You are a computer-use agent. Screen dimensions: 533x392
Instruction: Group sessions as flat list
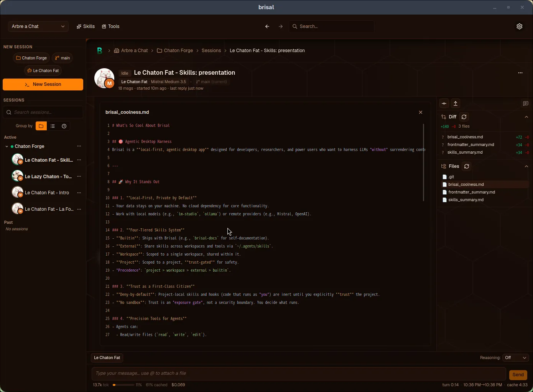tap(53, 126)
